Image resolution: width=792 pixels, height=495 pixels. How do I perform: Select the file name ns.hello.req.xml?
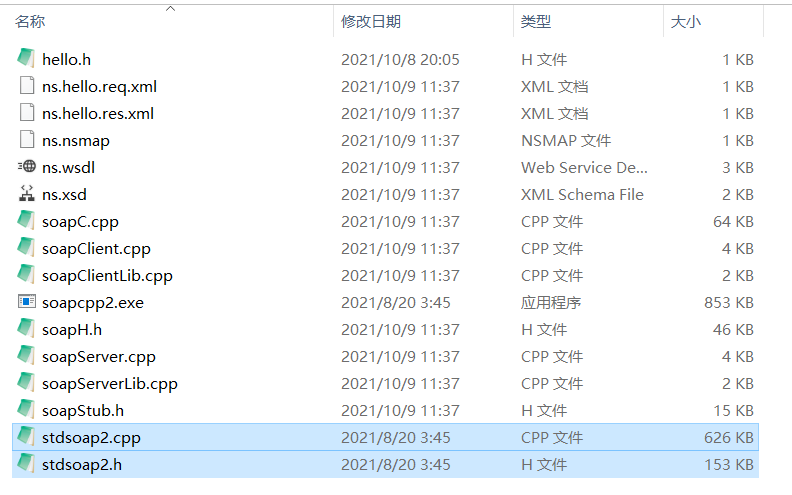pos(100,87)
